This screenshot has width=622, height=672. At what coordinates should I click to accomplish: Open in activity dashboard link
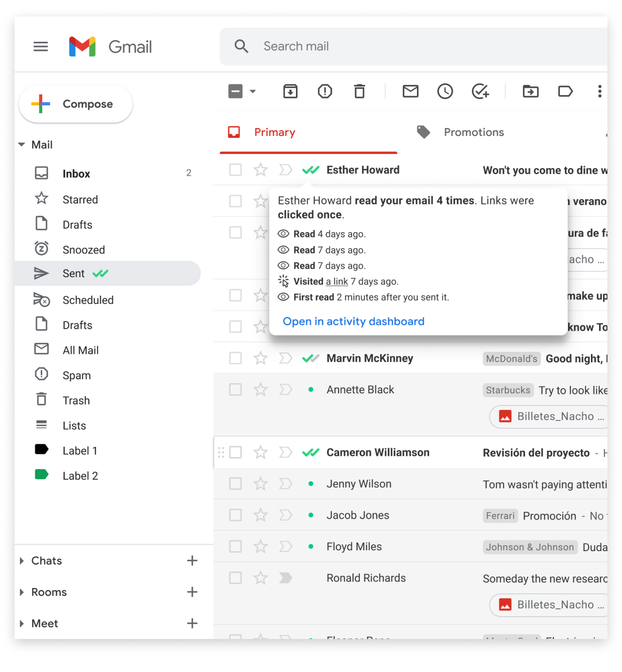pos(353,321)
